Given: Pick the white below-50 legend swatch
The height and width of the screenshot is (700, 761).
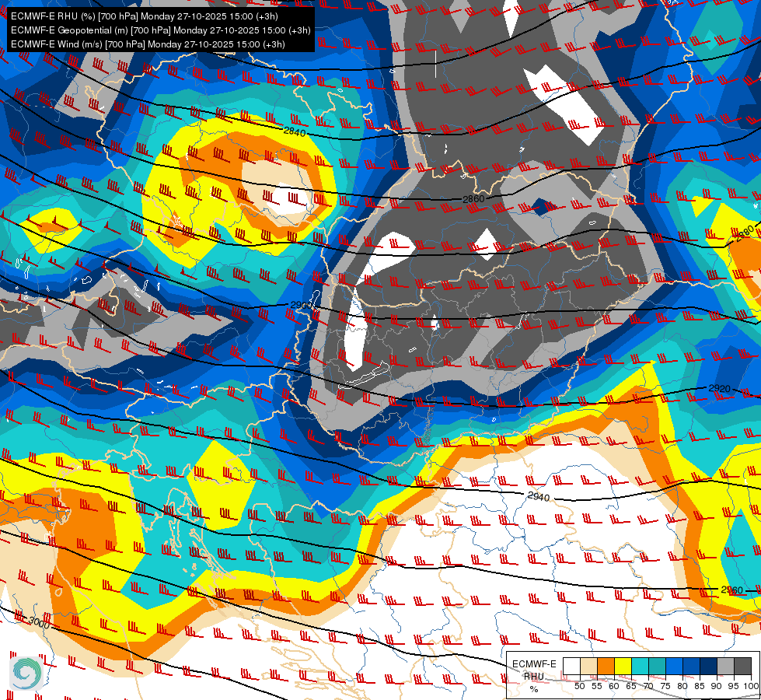Looking at the screenshot, I should (x=571, y=666).
